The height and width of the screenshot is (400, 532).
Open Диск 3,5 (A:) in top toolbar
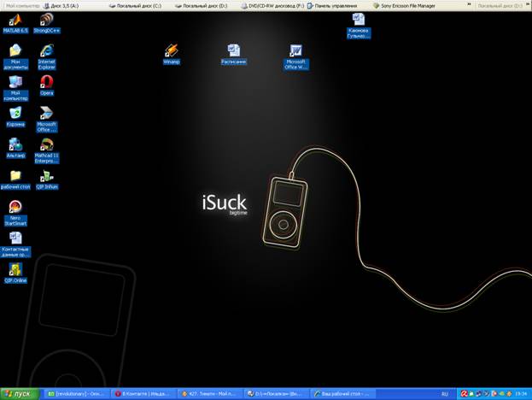tap(61, 6)
